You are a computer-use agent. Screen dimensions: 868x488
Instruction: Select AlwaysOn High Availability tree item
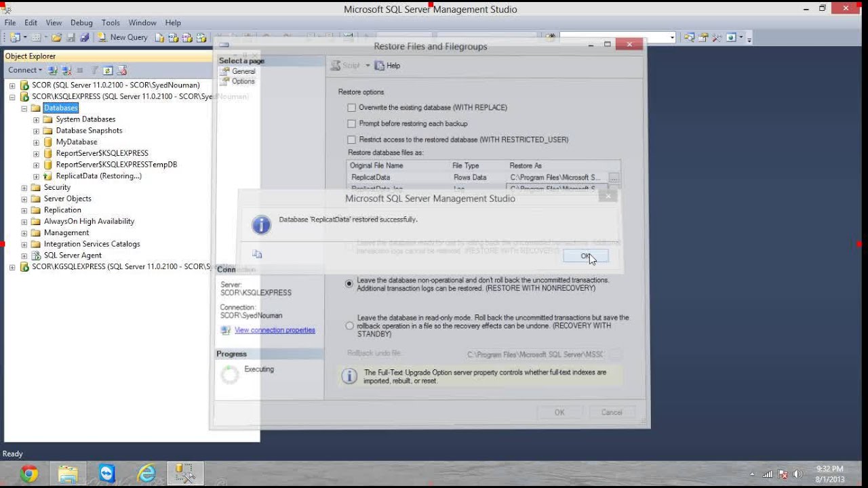pos(89,222)
